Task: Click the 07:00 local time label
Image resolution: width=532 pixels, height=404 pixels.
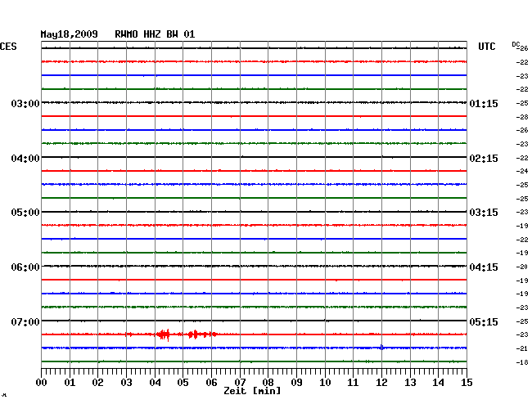Action: coord(25,321)
